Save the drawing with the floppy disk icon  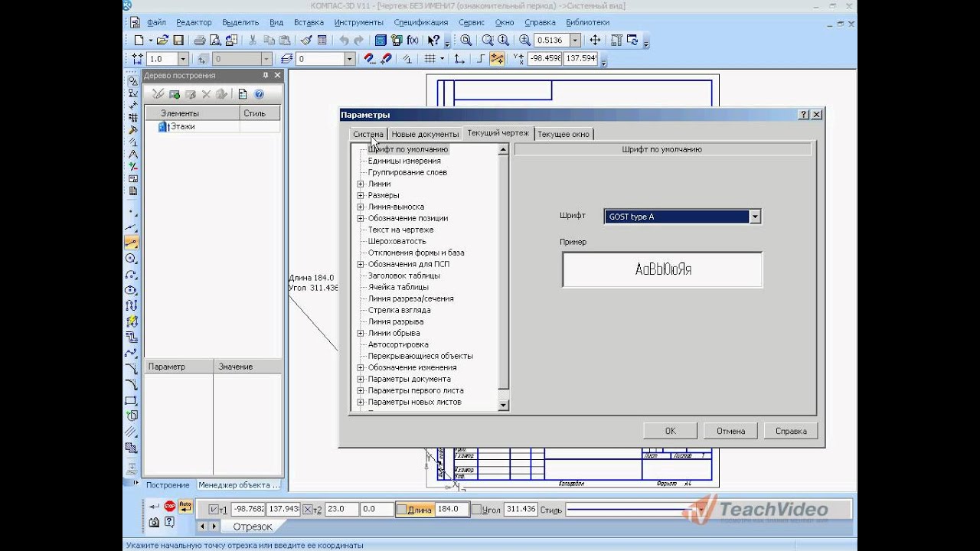pos(178,41)
